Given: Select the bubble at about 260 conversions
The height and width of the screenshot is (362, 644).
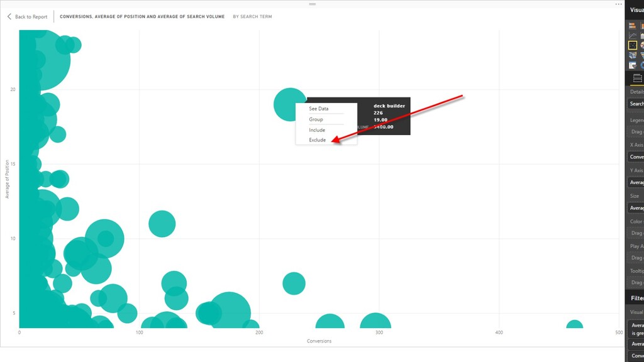Looking at the screenshot, I should pos(330,321).
